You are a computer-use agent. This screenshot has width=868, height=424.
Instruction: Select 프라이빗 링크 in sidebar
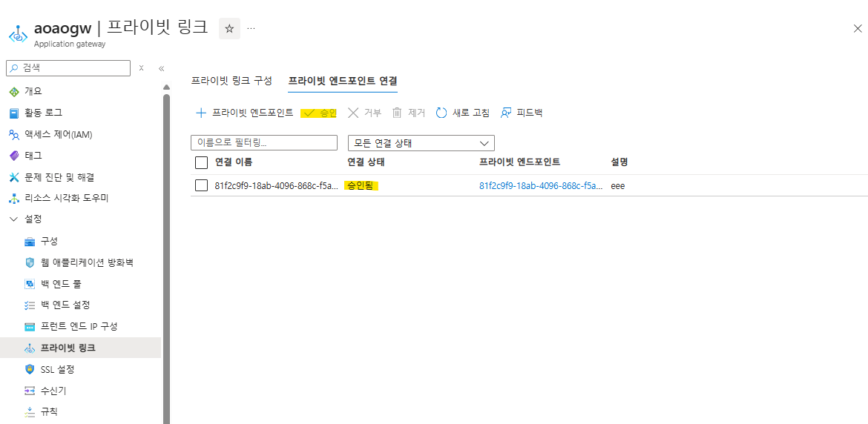point(80,348)
